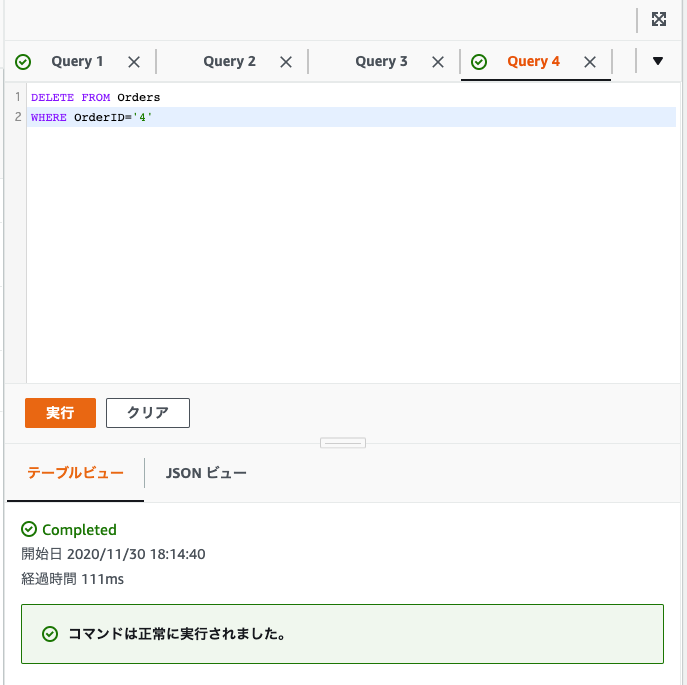Switch to the Query 2 tab
This screenshot has height=685, width=687.
point(229,62)
